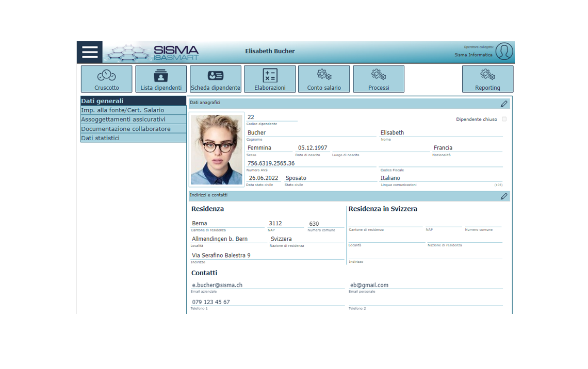Select the Dati generali tab
588x369 pixels.
(x=133, y=101)
